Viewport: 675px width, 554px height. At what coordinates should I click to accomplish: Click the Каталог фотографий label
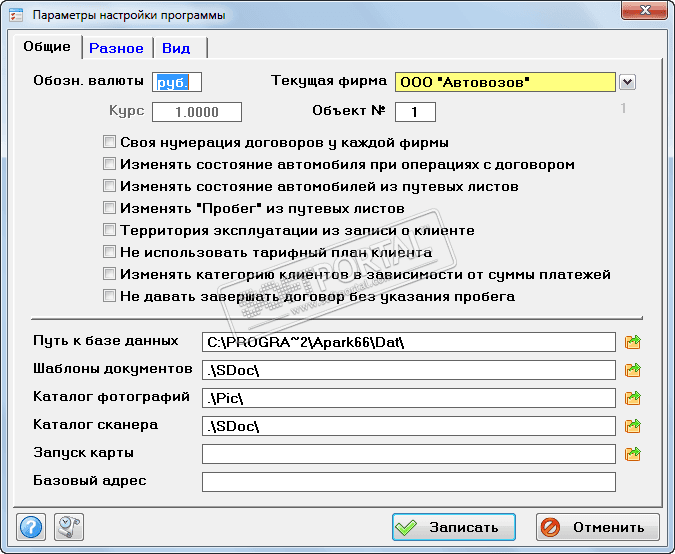pos(111,397)
